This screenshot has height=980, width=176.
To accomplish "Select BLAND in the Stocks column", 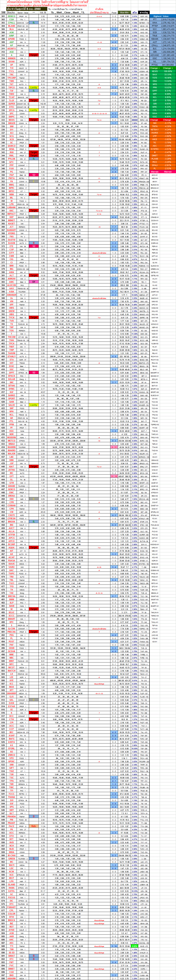I will point(11,26).
